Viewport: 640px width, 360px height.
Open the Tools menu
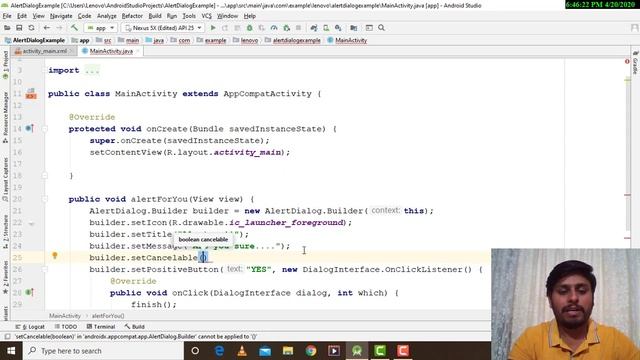[189, 16]
